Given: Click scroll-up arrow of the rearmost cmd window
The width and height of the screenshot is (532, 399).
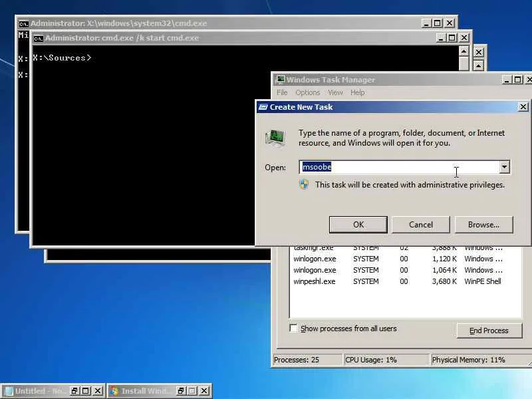Looking at the screenshot, I should pos(478,65).
